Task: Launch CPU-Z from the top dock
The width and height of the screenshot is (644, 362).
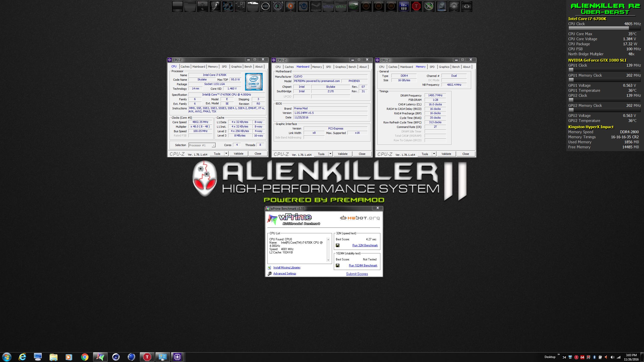Action: pyautogui.click(x=328, y=6)
